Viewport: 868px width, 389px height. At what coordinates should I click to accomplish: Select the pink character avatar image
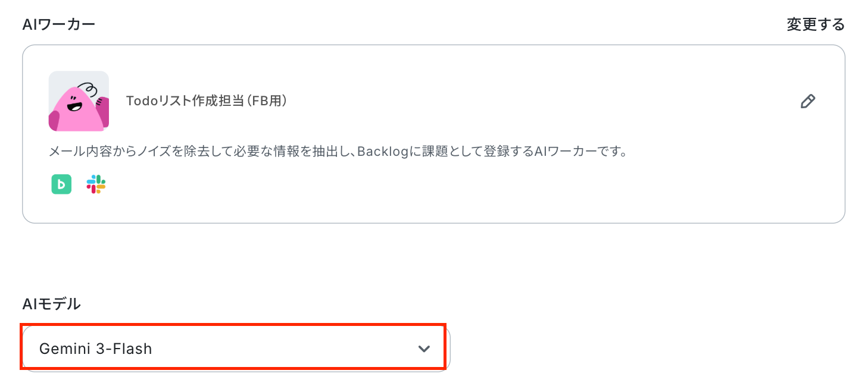[79, 101]
